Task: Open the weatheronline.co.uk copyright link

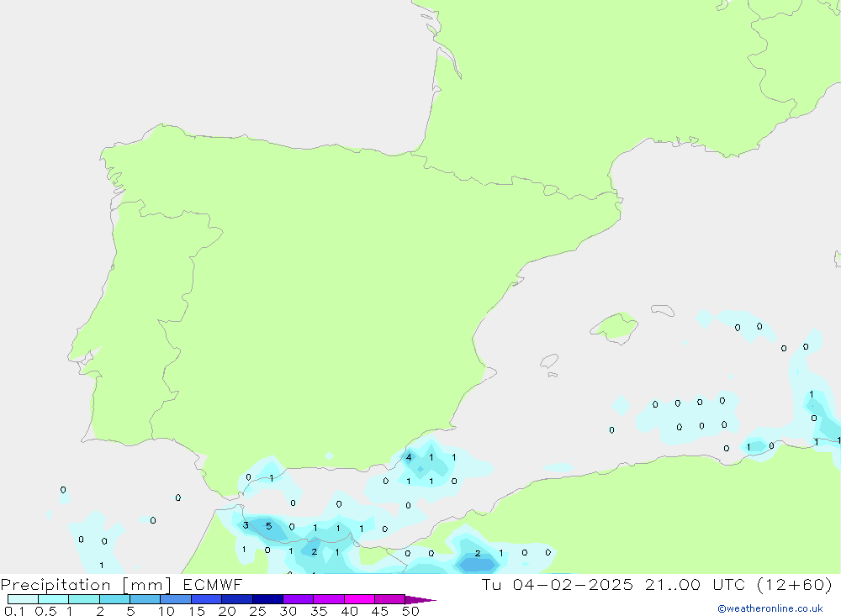Action: click(770, 608)
